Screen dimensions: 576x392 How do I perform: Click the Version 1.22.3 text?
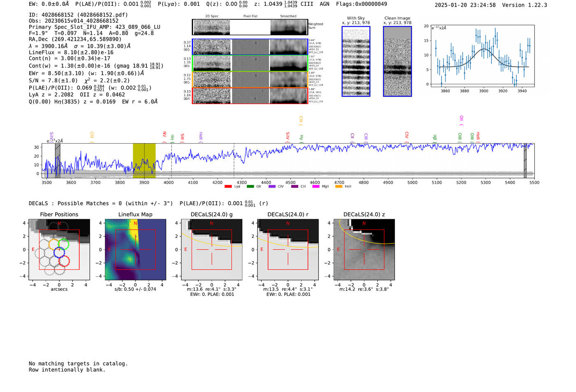[x=525, y=5]
